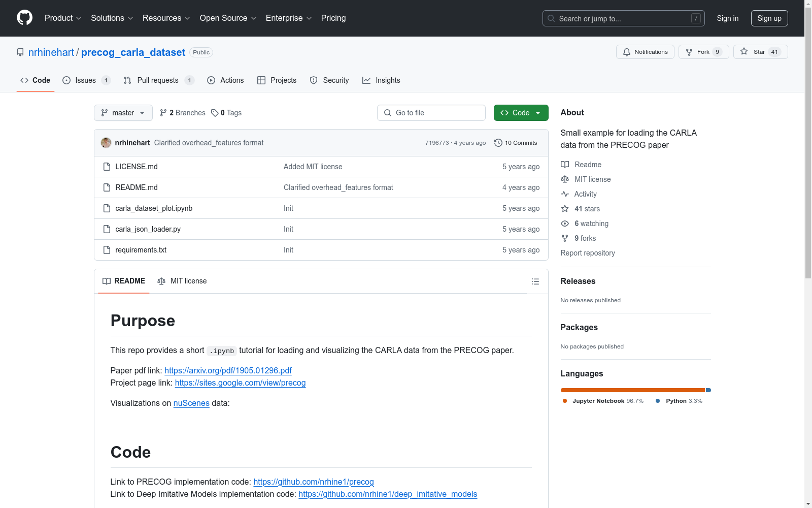Switch to the Actions tab
This screenshot has height=508, width=812.
point(225,80)
